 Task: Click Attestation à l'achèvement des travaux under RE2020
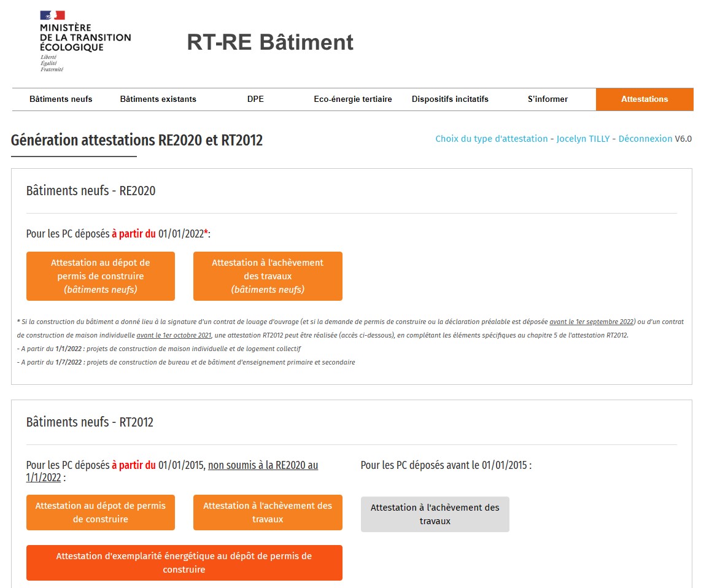pos(268,276)
